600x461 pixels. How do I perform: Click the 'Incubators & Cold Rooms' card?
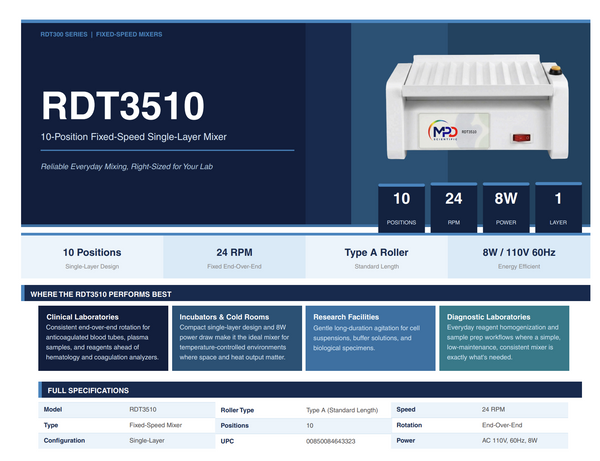tap(237, 338)
